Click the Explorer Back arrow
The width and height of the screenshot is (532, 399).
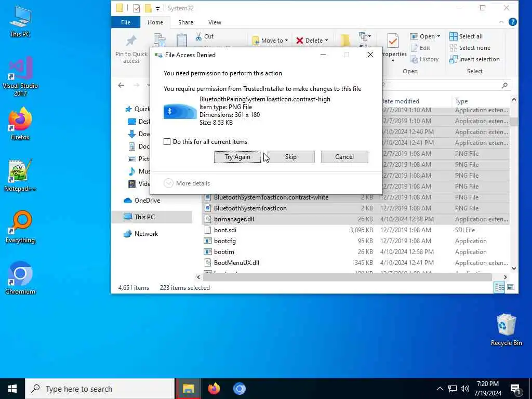(121, 85)
